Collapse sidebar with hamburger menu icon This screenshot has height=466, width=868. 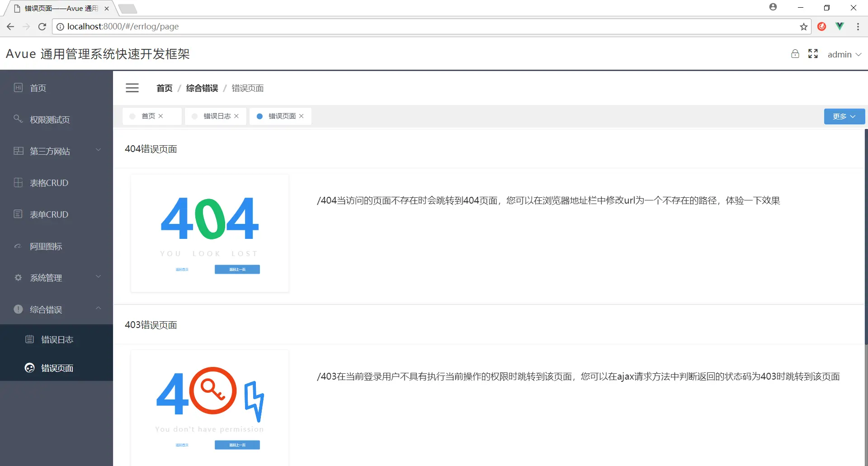[x=132, y=88]
